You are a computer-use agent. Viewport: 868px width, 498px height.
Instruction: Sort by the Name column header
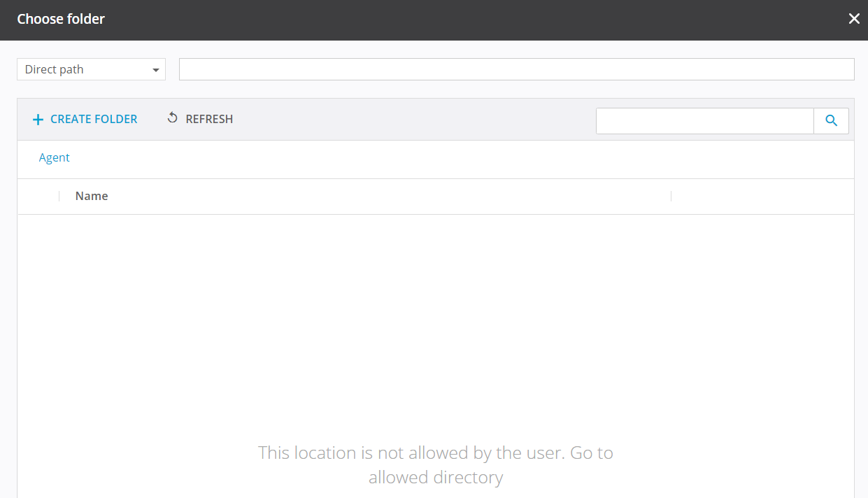pyautogui.click(x=92, y=196)
